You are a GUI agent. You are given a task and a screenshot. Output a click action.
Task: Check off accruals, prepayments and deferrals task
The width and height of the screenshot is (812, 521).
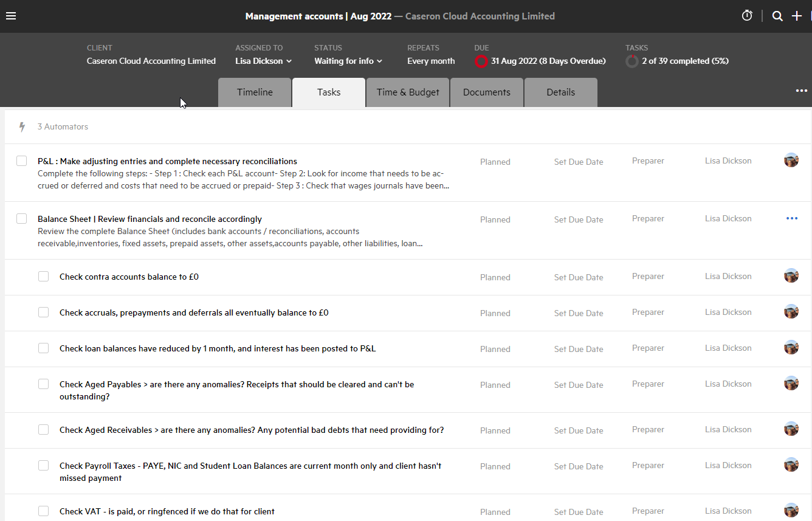click(44, 312)
